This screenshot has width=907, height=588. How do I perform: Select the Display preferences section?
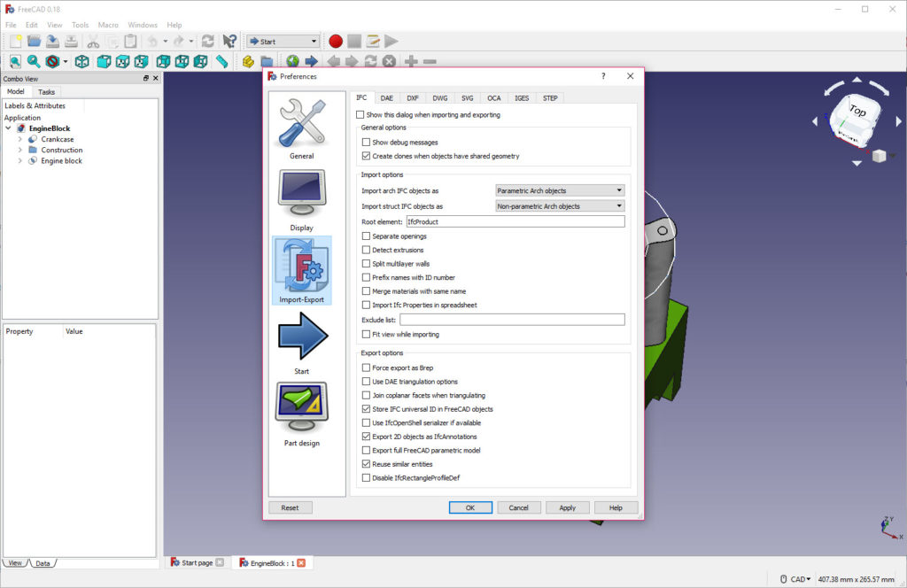pyautogui.click(x=301, y=200)
